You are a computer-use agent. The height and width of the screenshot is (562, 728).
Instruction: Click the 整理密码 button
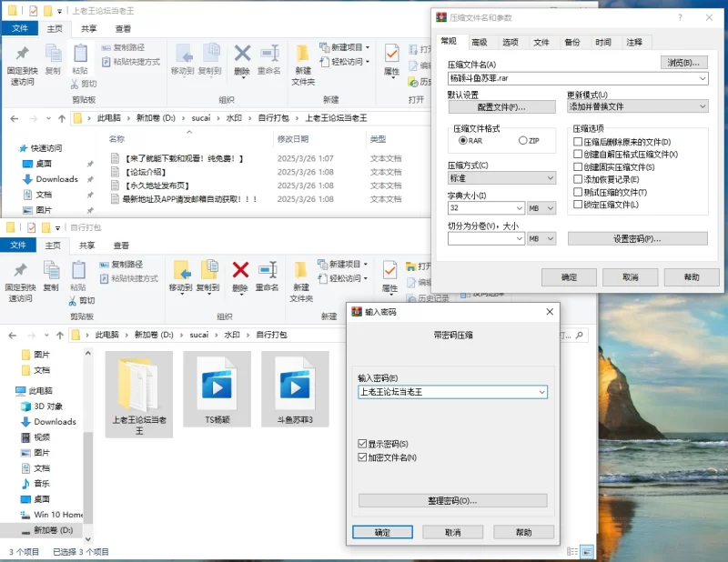(452, 501)
